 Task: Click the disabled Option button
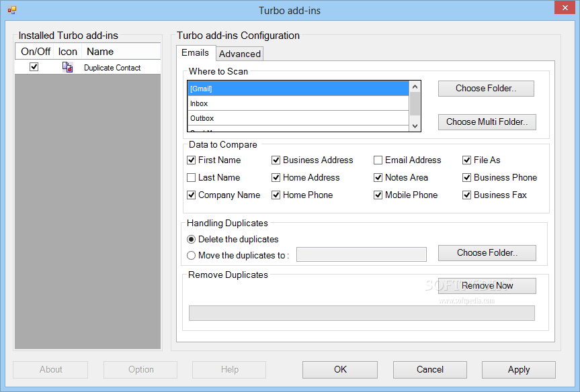coord(140,370)
